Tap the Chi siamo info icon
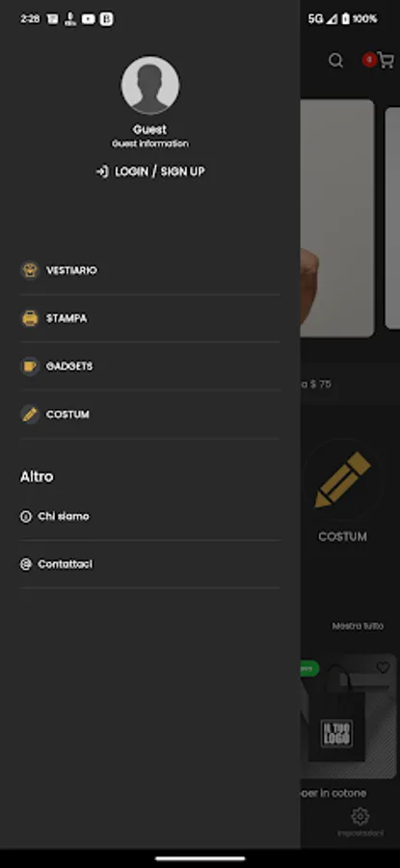 point(26,517)
